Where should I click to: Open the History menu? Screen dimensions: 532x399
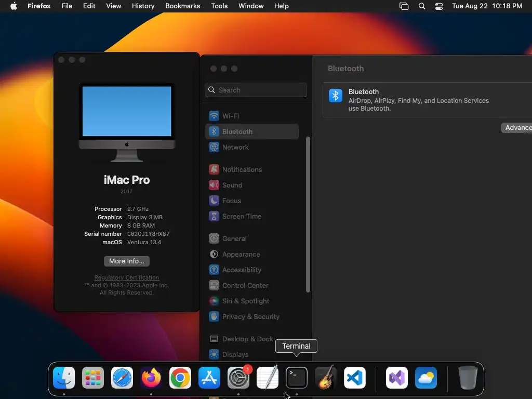143,6
